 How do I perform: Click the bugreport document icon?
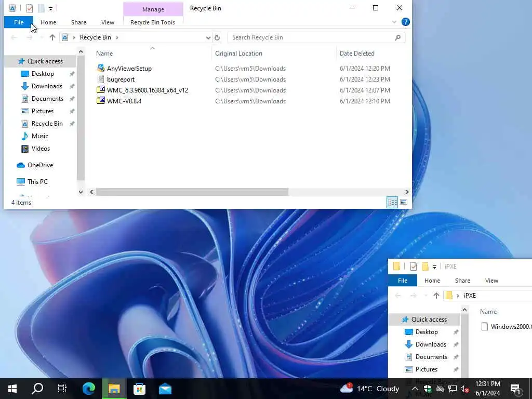pyautogui.click(x=101, y=79)
